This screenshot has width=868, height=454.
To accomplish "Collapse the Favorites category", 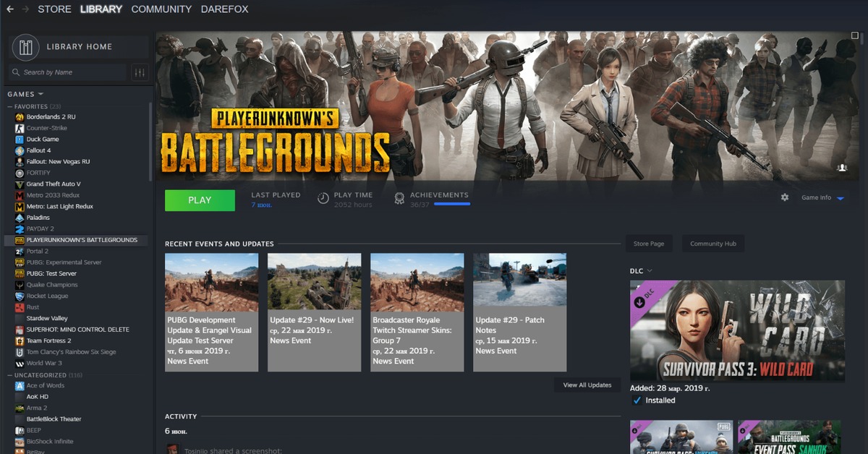I will [9, 106].
